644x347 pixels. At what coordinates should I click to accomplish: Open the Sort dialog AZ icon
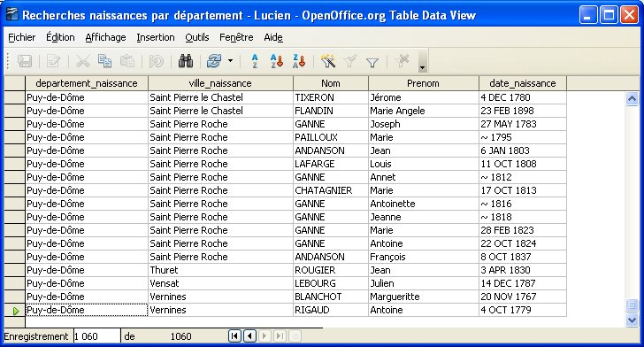[255, 61]
